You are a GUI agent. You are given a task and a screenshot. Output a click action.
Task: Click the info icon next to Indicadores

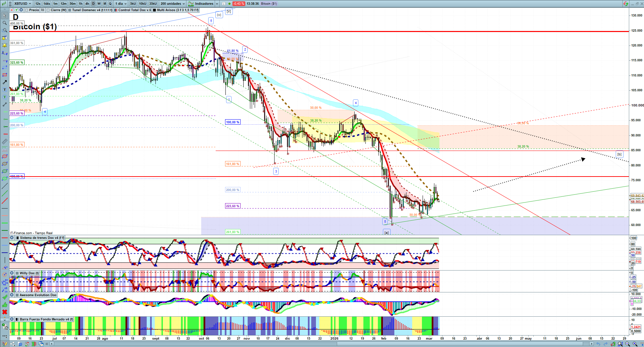[224, 4]
